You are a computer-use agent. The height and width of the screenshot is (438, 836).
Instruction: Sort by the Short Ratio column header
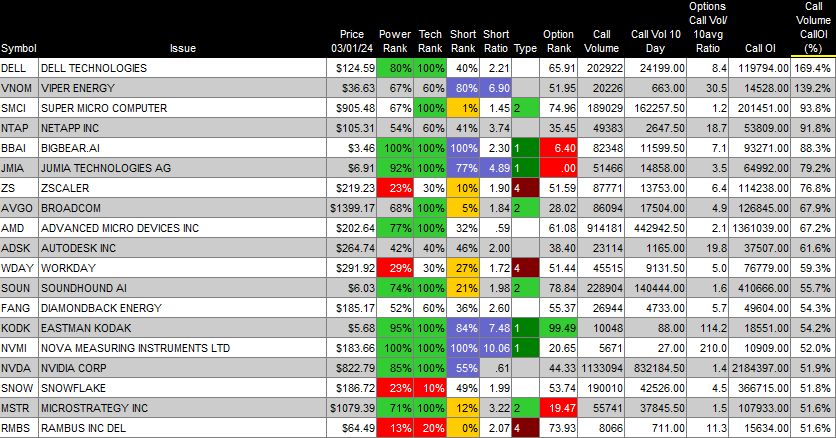[x=495, y=42]
